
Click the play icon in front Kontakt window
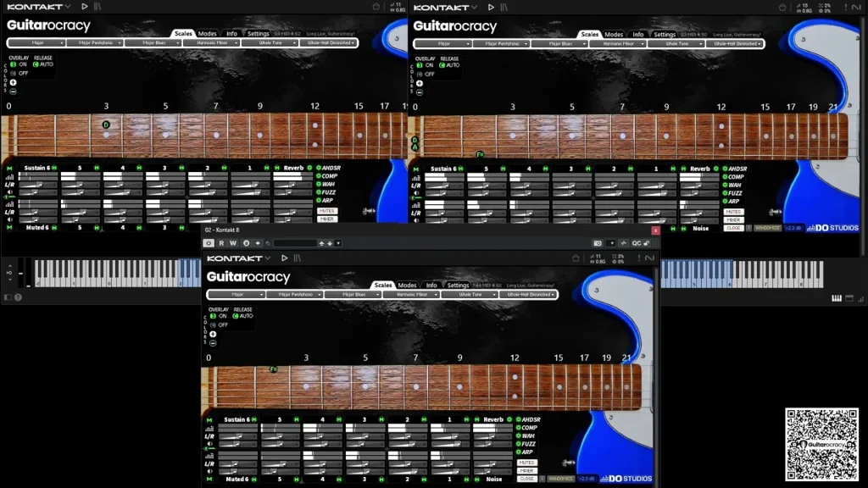[285, 258]
